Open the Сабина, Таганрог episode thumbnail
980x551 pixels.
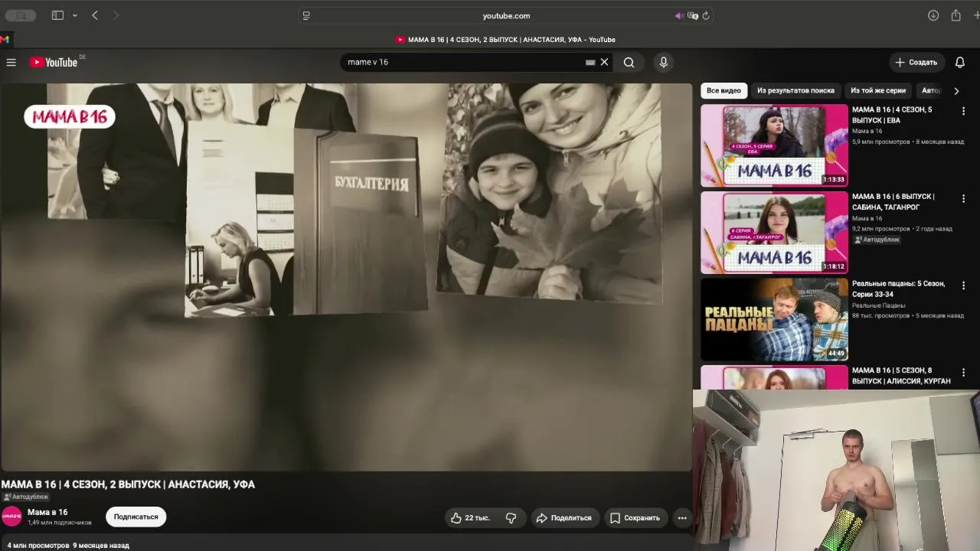[x=774, y=233]
